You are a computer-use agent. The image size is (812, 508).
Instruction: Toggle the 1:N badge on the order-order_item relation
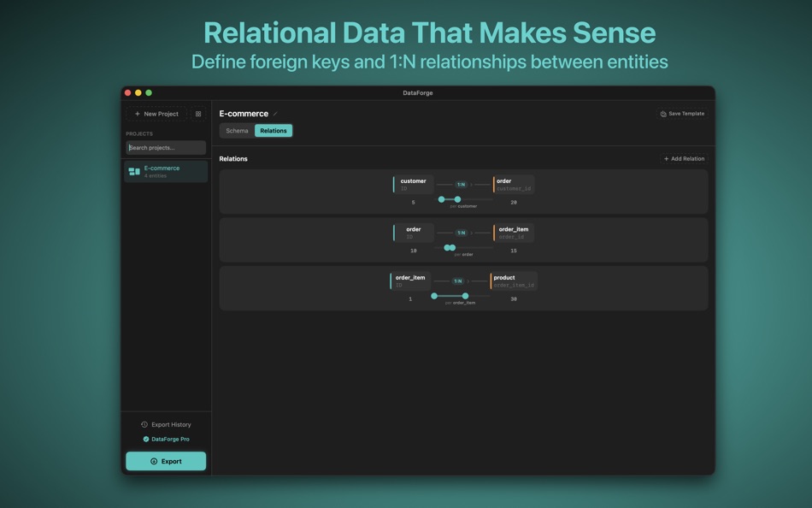[462, 233]
